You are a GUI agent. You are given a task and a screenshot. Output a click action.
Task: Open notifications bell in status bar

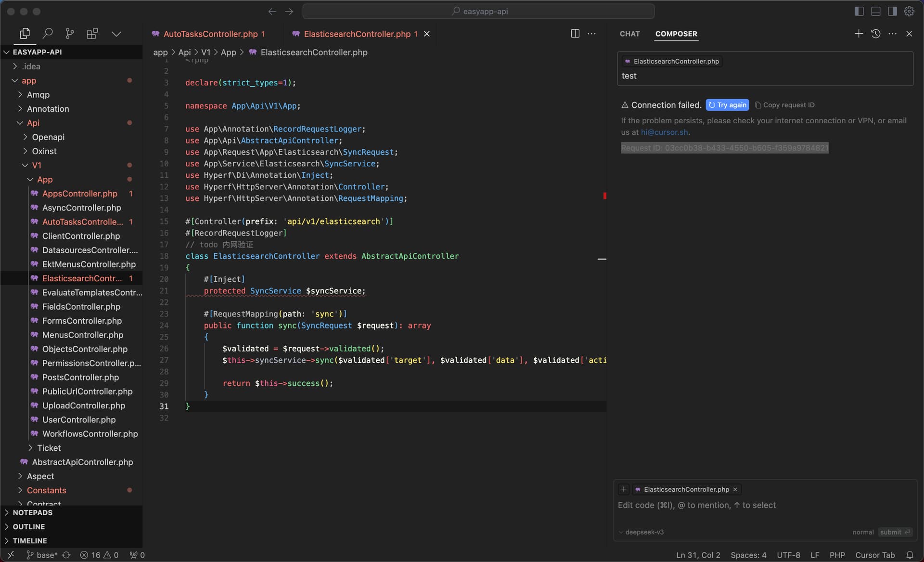click(x=910, y=555)
